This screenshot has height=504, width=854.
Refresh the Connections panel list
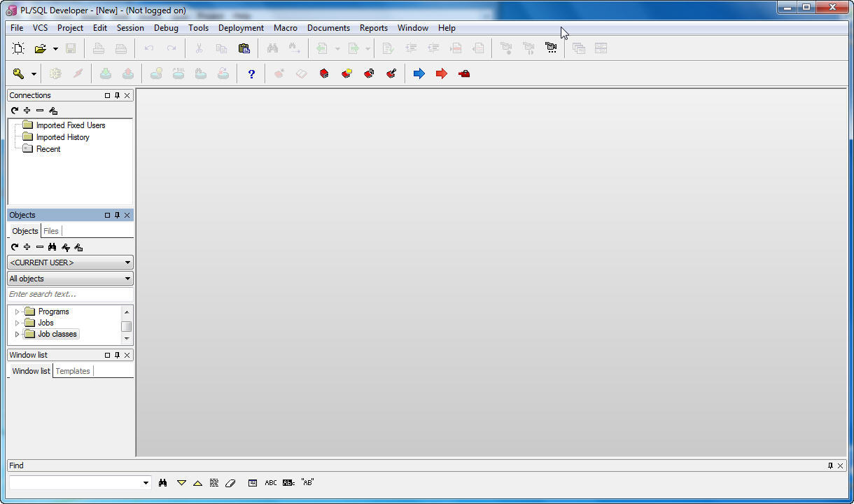[x=14, y=111]
